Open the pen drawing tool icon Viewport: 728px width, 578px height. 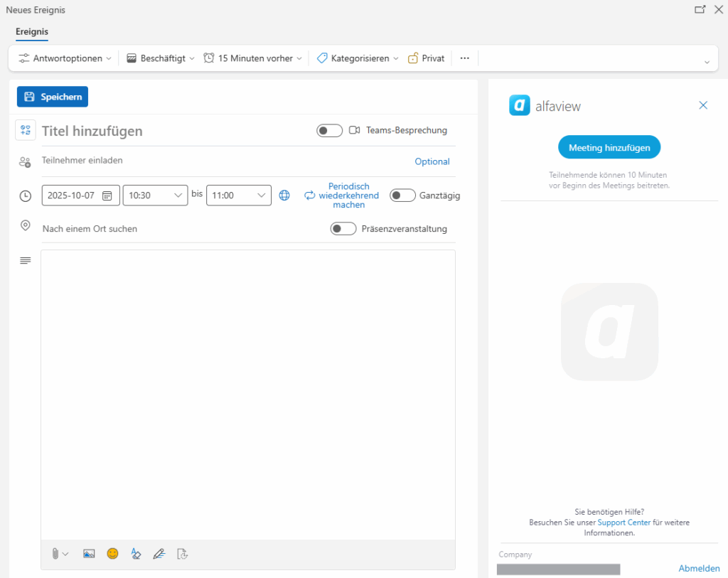coord(159,553)
